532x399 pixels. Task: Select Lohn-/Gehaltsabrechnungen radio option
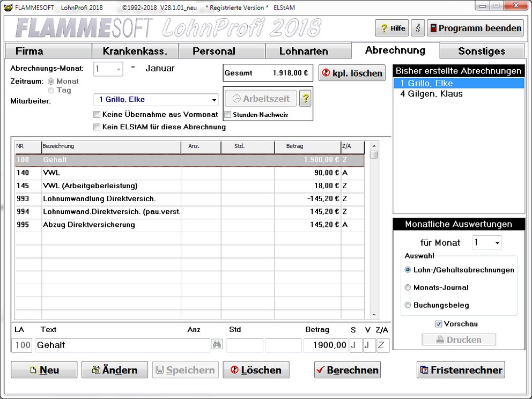[x=408, y=270]
